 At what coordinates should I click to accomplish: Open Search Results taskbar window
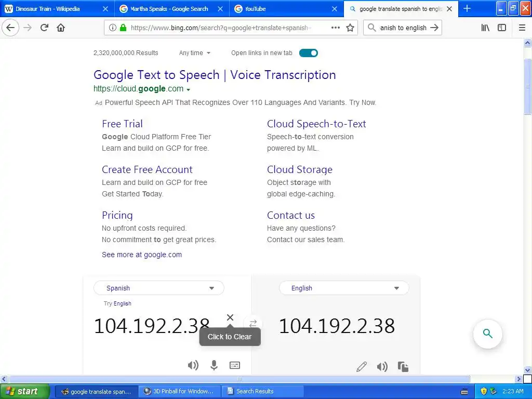pyautogui.click(x=262, y=391)
